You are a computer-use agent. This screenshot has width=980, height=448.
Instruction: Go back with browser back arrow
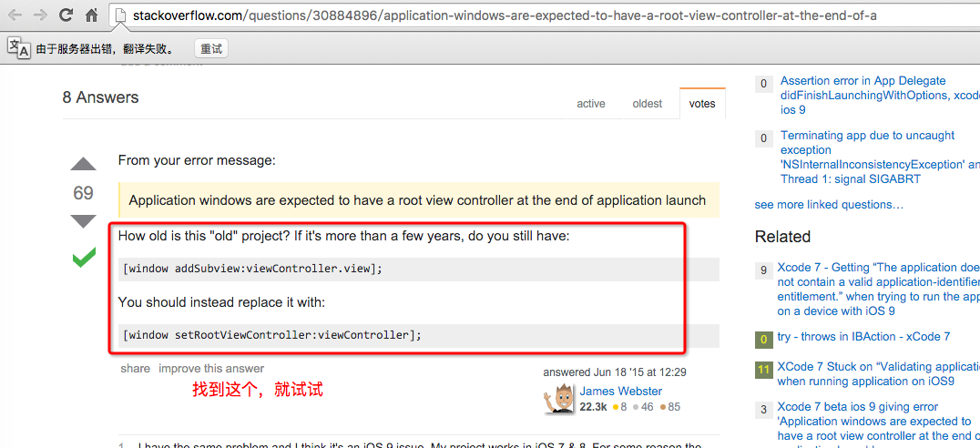tap(14, 15)
